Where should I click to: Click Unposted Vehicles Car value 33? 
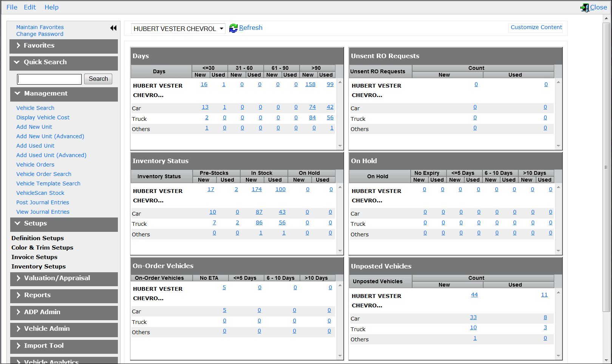click(x=473, y=317)
